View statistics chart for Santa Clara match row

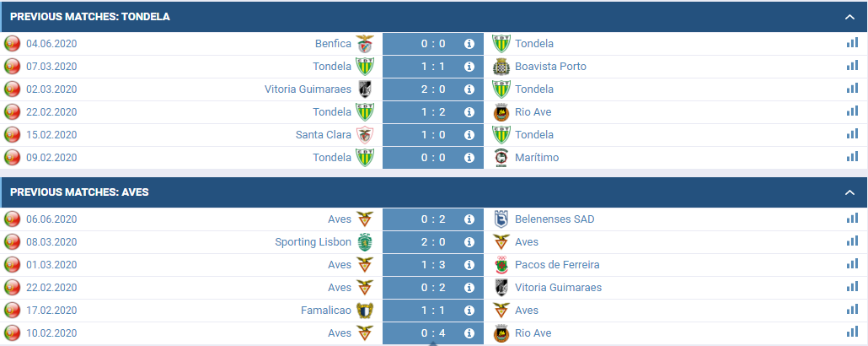[852, 134]
